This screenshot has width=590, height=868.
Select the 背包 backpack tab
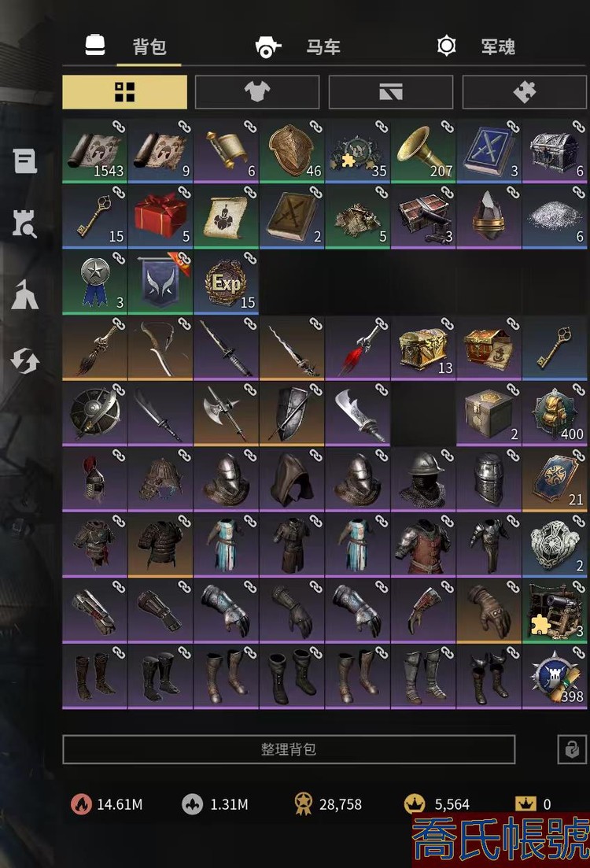click(x=126, y=46)
